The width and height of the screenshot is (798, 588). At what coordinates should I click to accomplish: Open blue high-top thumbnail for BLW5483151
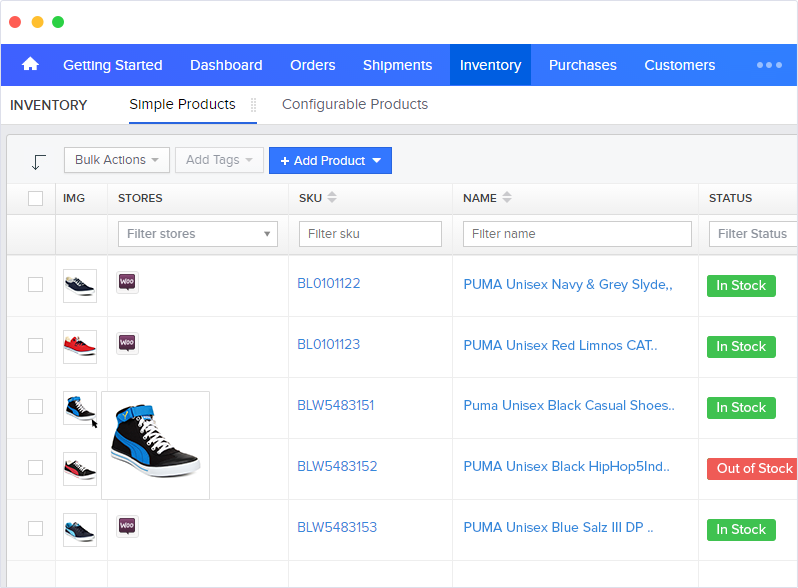(80, 408)
